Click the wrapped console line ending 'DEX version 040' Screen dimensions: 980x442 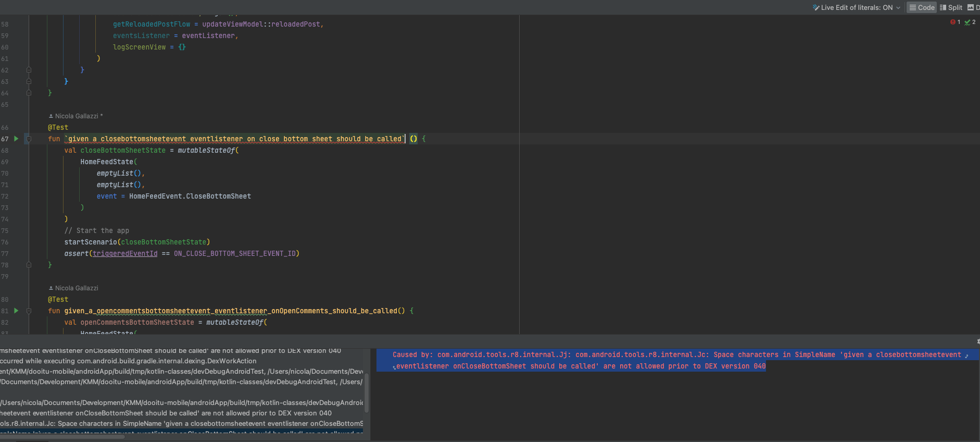click(581, 366)
